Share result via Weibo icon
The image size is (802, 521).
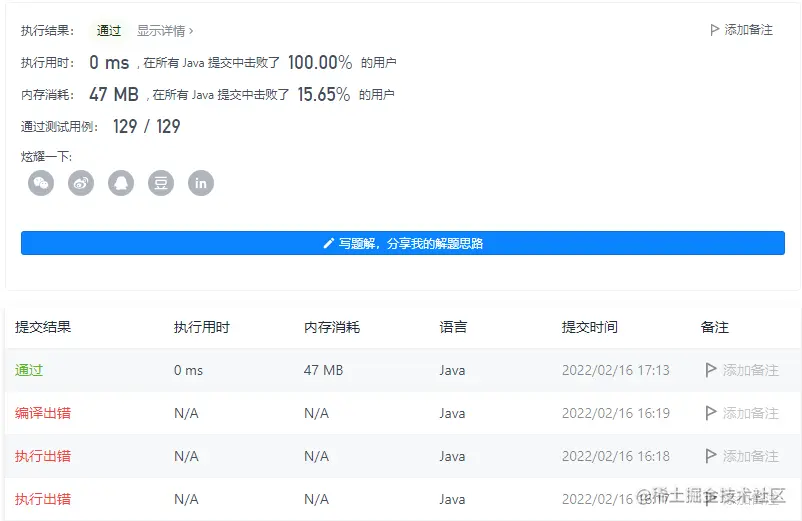81,183
